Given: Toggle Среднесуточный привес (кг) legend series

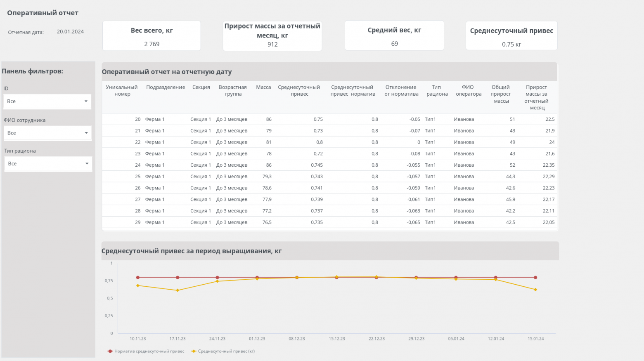Looking at the screenshot, I should point(223,352).
